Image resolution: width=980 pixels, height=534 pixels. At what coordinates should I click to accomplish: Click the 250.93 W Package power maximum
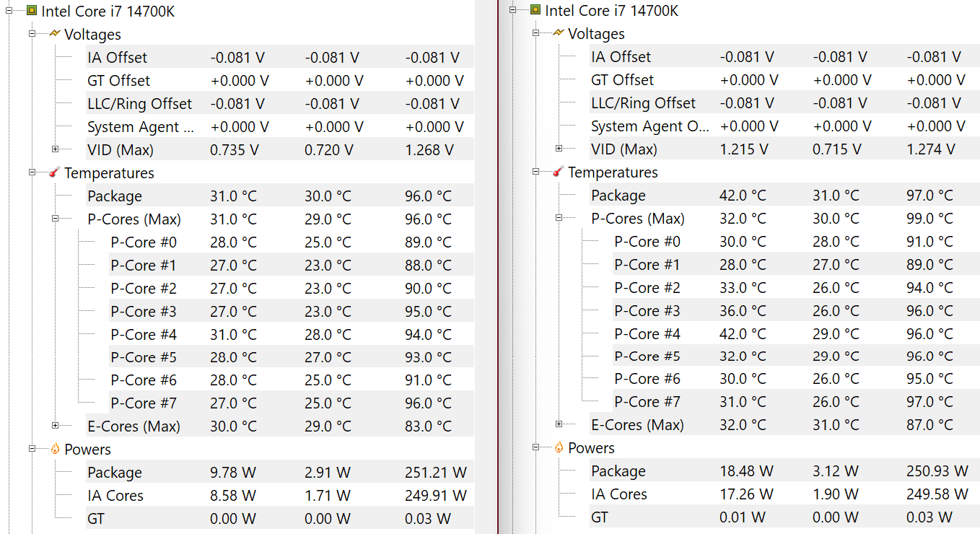(937, 471)
